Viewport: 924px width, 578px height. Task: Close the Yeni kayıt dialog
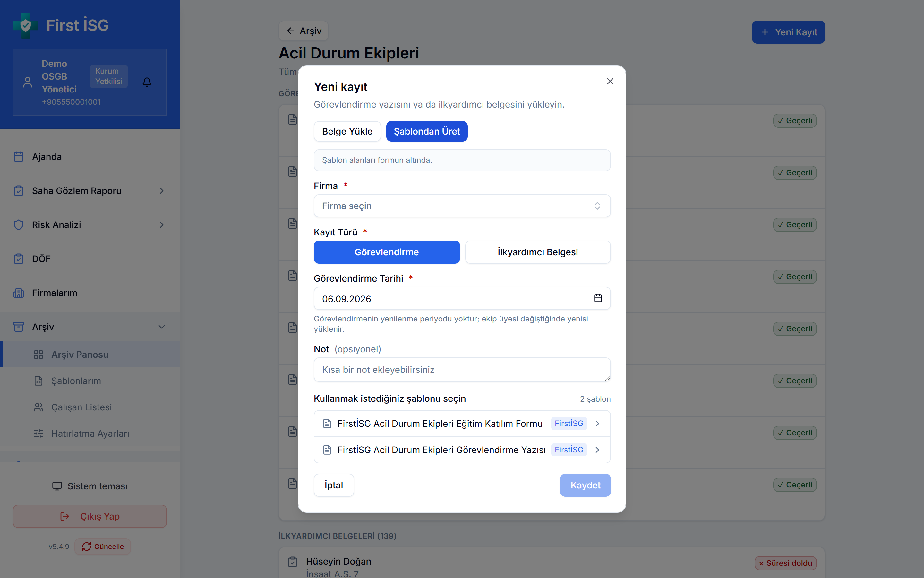(x=610, y=82)
